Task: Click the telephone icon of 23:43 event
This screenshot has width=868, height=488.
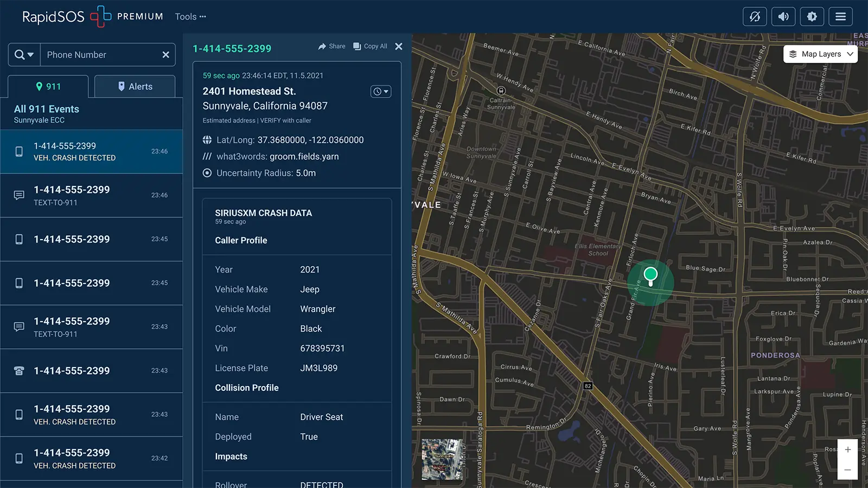Action: tap(19, 371)
